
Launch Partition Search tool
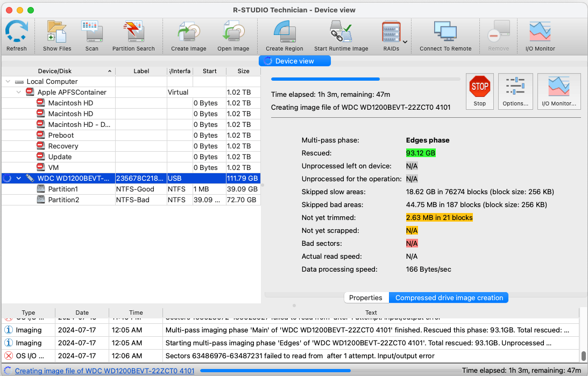(x=133, y=36)
